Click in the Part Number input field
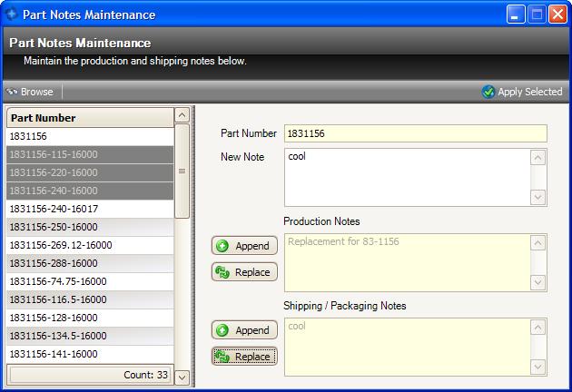The width and height of the screenshot is (572, 392). (x=415, y=133)
